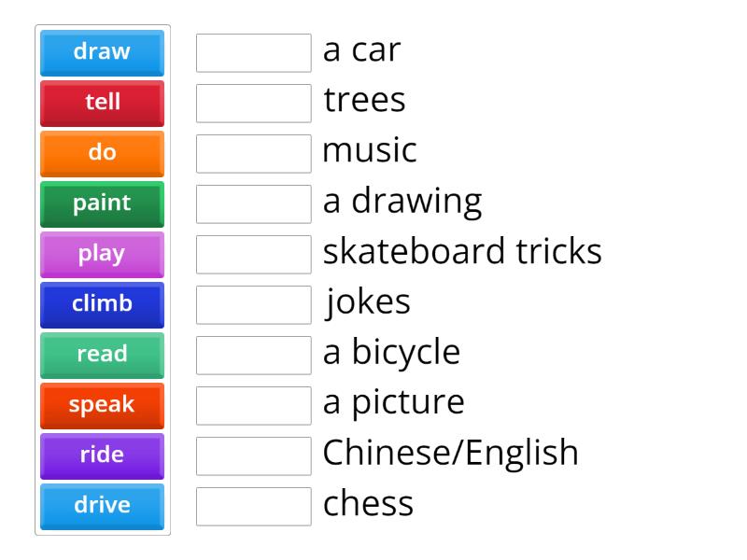
Task: Choose the dark blue "climb" tile
Action: [103, 304]
